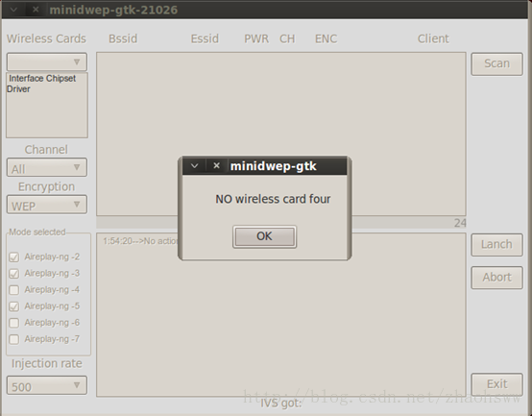Viewport: 532px width, 416px height.
Task: Enable the Aireplay-ng -7 checkbox
Action: tap(13, 339)
